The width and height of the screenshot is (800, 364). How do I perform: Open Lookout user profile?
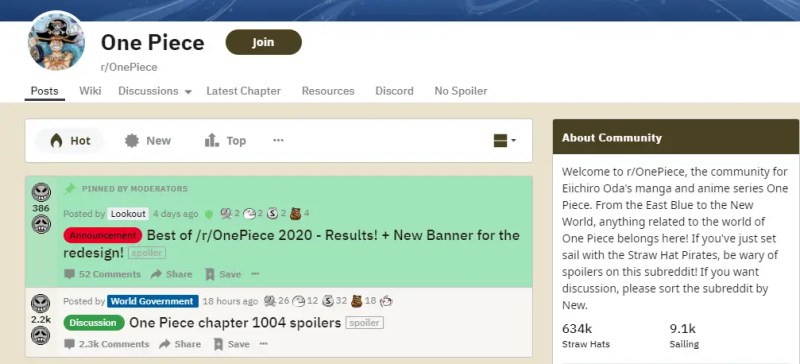pos(129,214)
